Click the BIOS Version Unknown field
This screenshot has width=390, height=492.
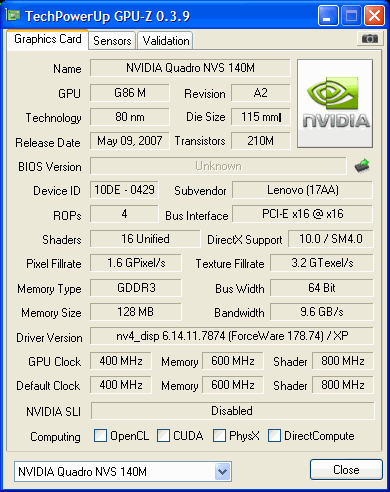218,166
